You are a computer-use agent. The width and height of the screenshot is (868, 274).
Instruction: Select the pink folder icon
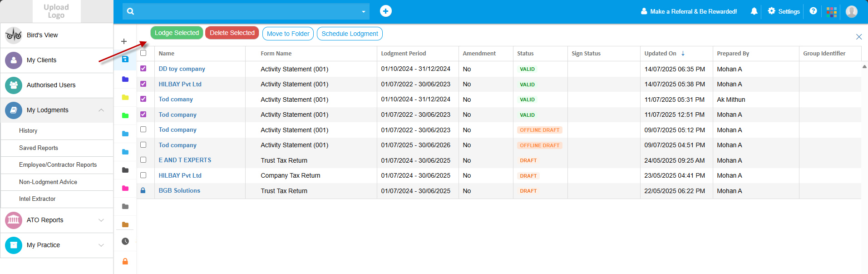pos(125,188)
